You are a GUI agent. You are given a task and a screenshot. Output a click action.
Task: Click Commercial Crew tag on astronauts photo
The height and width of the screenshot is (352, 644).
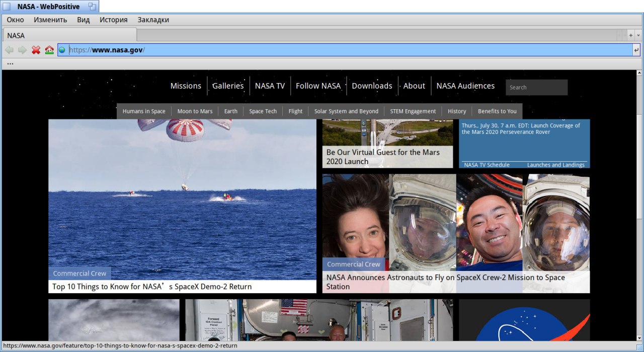pos(354,264)
